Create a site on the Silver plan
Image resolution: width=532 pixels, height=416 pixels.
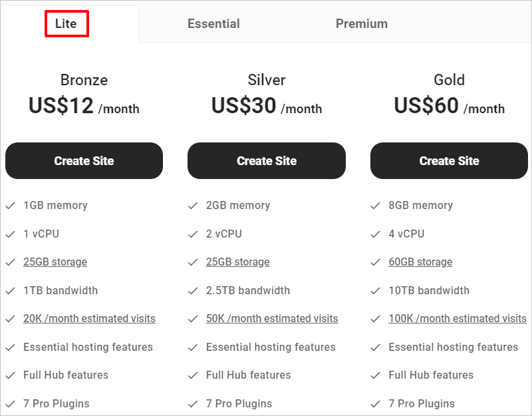click(x=266, y=160)
